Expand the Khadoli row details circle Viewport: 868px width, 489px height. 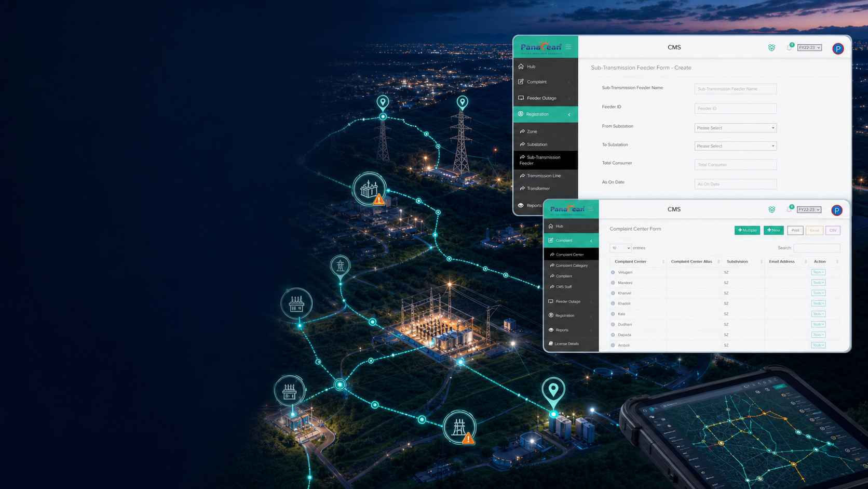613,303
